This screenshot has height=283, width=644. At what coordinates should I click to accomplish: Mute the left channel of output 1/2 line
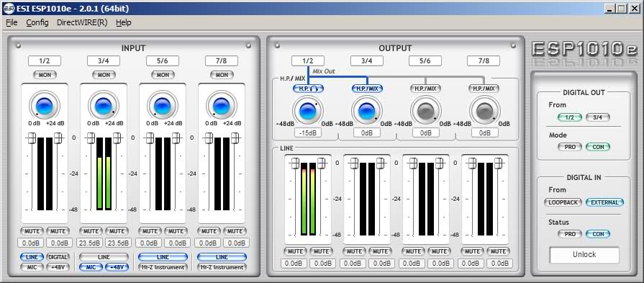pos(295,251)
